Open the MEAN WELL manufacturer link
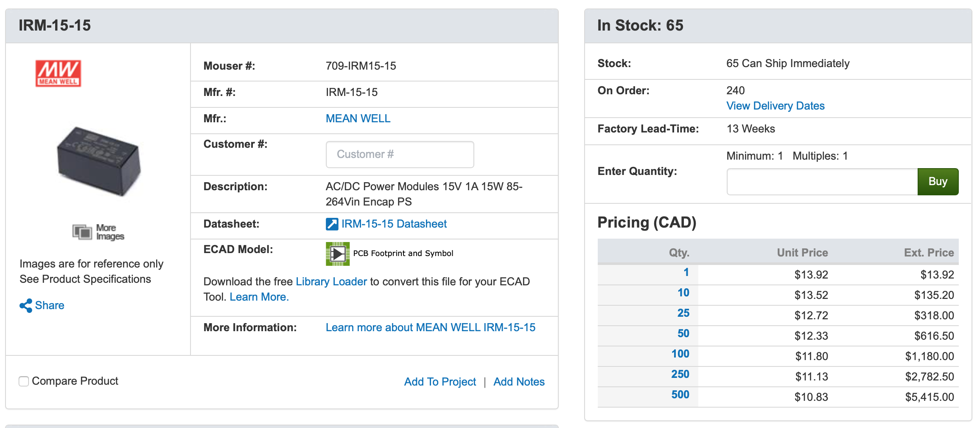980x428 pixels. tap(358, 118)
